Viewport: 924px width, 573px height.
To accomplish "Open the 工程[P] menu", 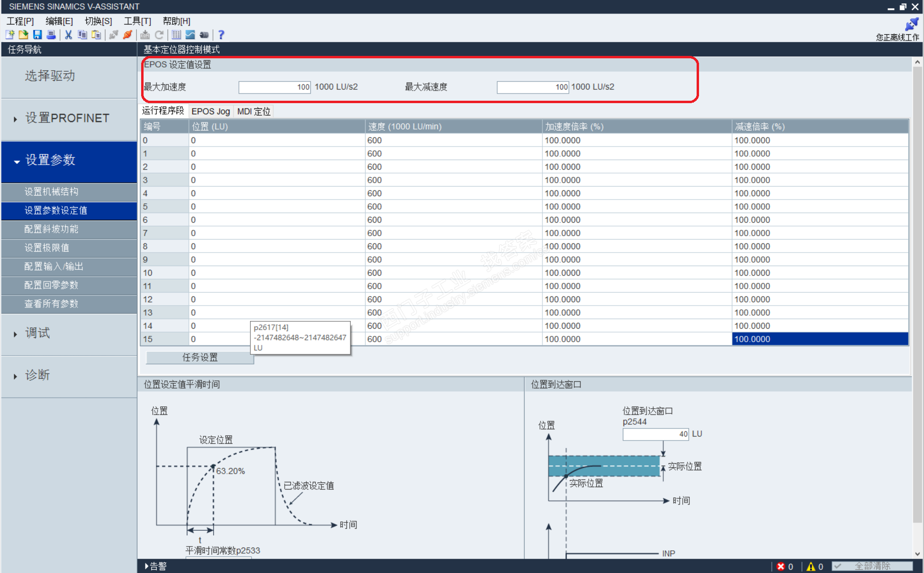I will click(x=20, y=21).
